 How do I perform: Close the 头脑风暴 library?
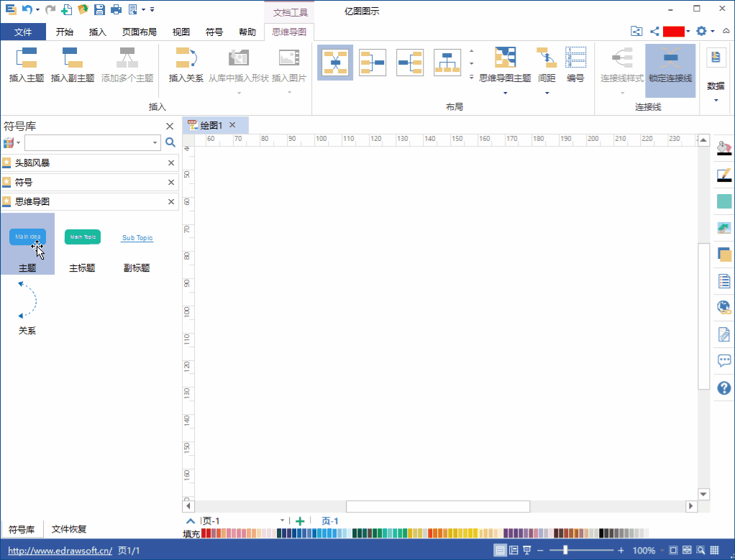click(x=171, y=162)
